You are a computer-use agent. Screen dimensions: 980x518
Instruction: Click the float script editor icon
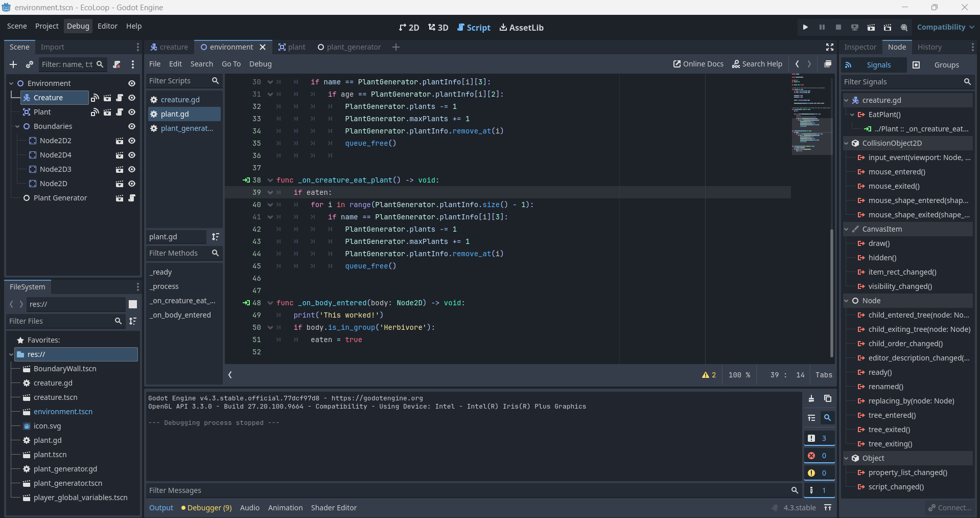[x=828, y=64]
